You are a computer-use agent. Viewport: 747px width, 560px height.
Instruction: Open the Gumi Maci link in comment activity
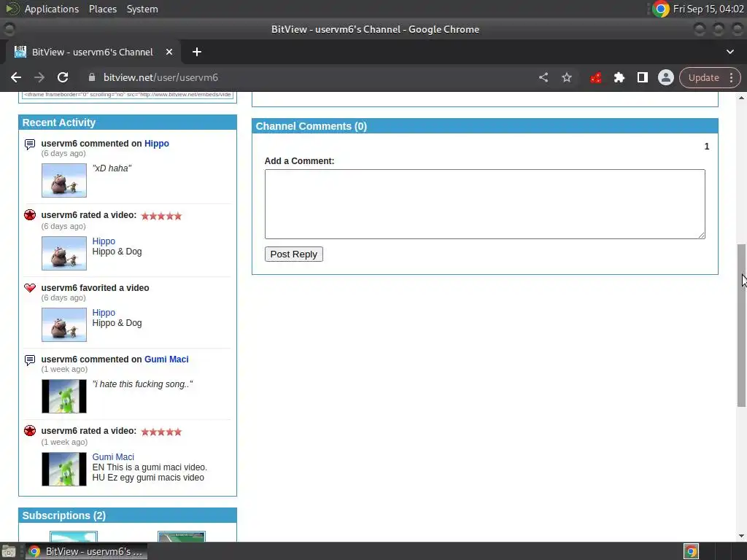point(166,359)
